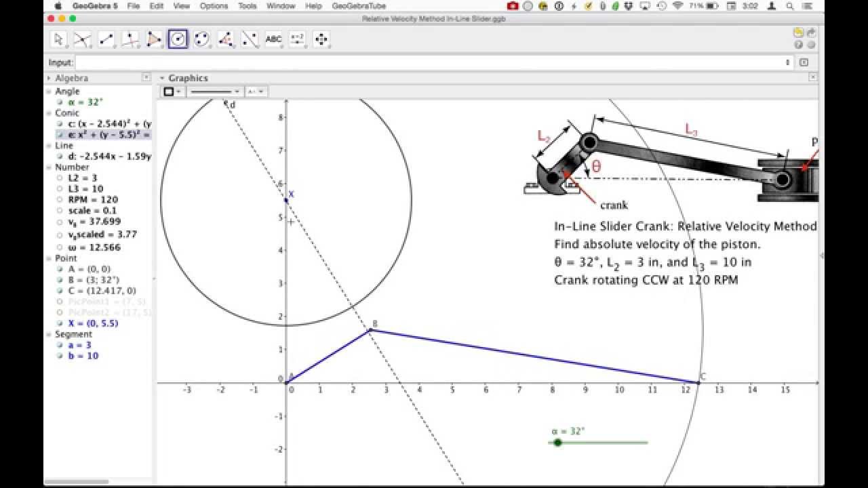Open the Notification Center icon
Viewport: 868px width, 488px height.
click(x=808, y=6)
